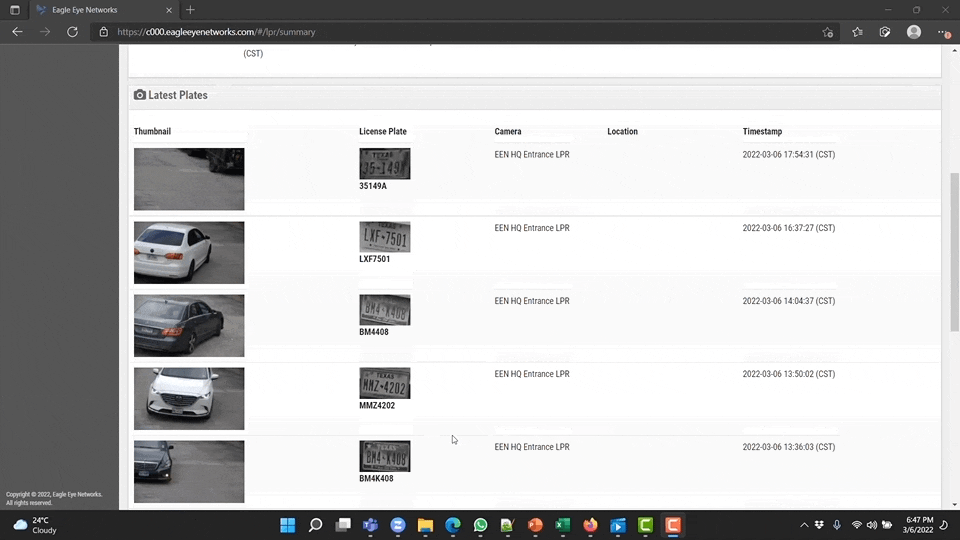Open gray sedan thumbnail for BM4408
The height and width of the screenshot is (540, 960).
pos(189,326)
